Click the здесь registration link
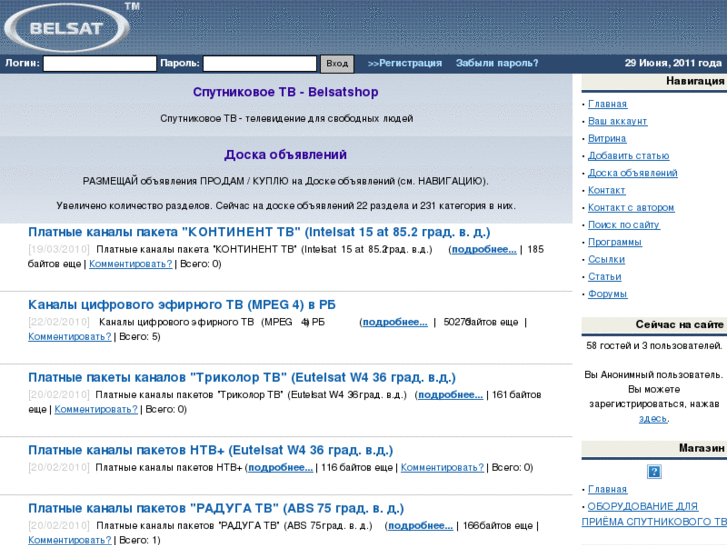The width and height of the screenshot is (727, 545). coord(653,419)
